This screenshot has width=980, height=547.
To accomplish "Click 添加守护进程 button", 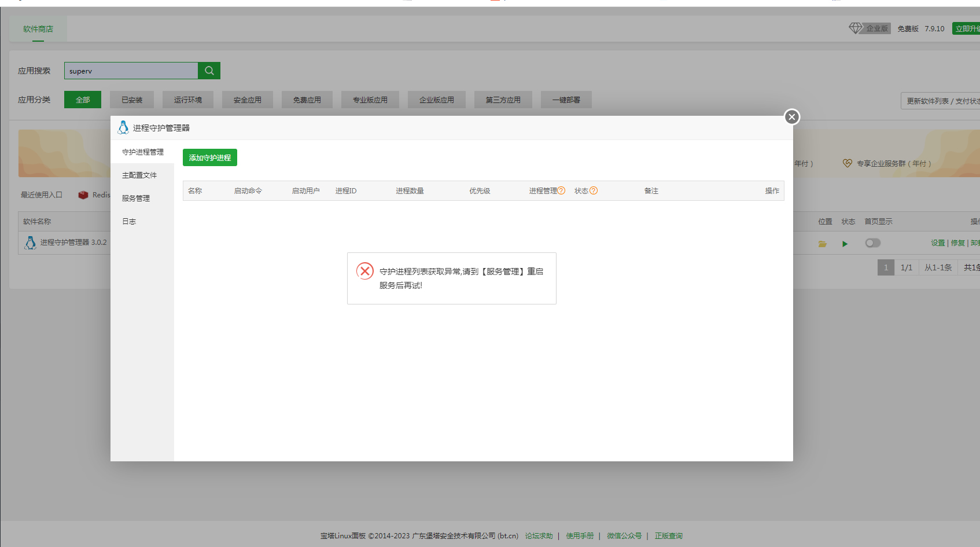I will [x=210, y=157].
